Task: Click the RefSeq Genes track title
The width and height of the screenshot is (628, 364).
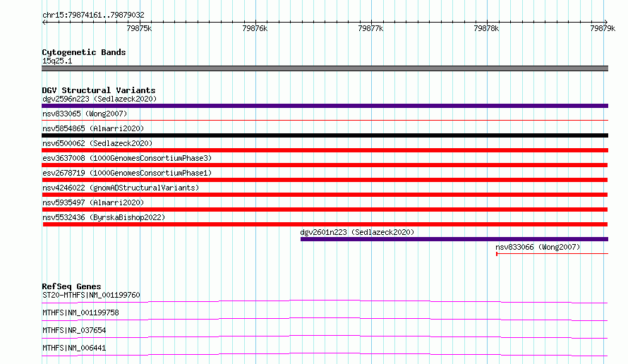Action: [x=71, y=286]
